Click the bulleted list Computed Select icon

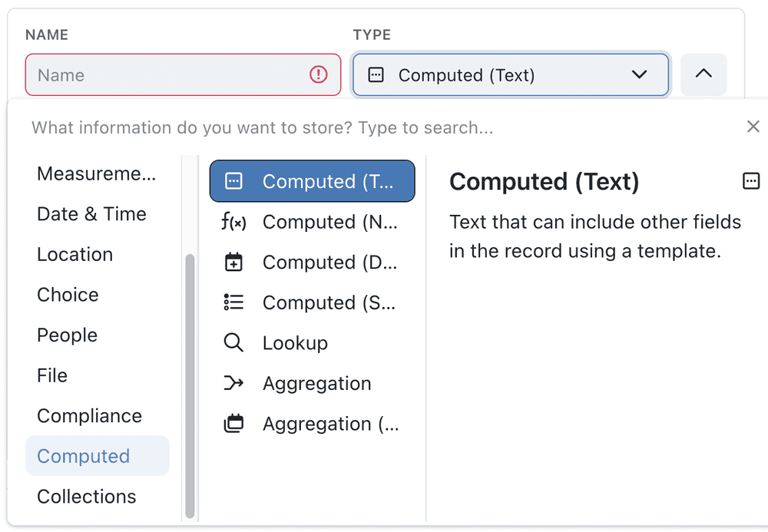coord(233,302)
